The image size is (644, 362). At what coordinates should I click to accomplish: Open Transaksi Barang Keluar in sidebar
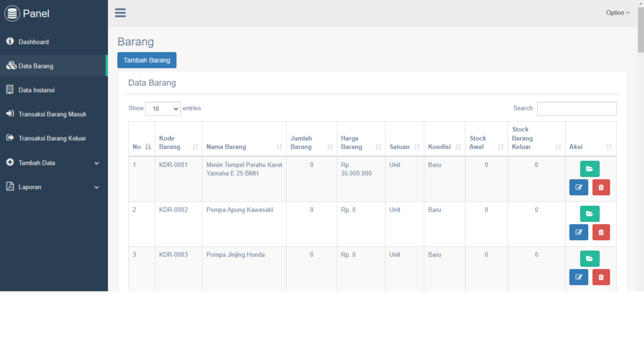[54, 138]
